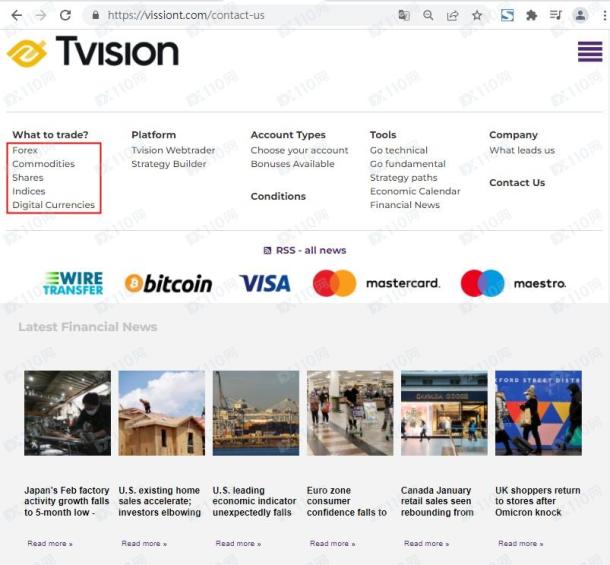Open the Canada retail storefront thumbnail
The height and width of the screenshot is (565, 610).
tap(444, 413)
